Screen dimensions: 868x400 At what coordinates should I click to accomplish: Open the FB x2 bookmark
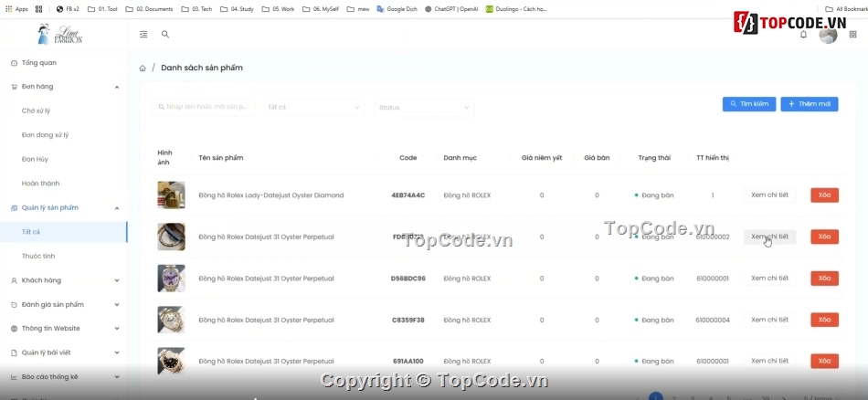pyautogui.click(x=68, y=9)
